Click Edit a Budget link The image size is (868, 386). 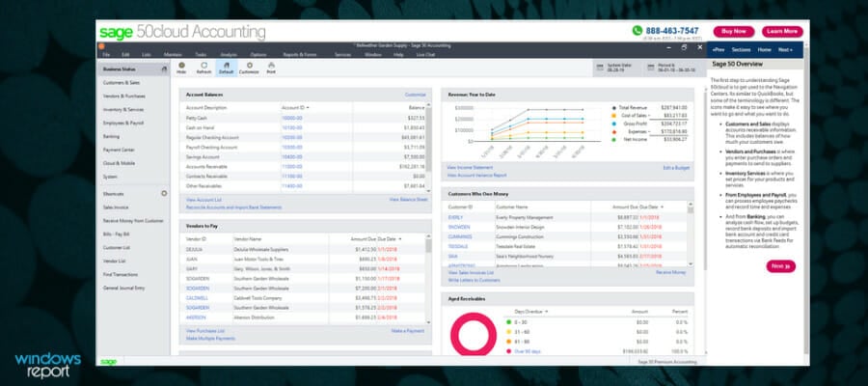pyautogui.click(x=676, y=167)
